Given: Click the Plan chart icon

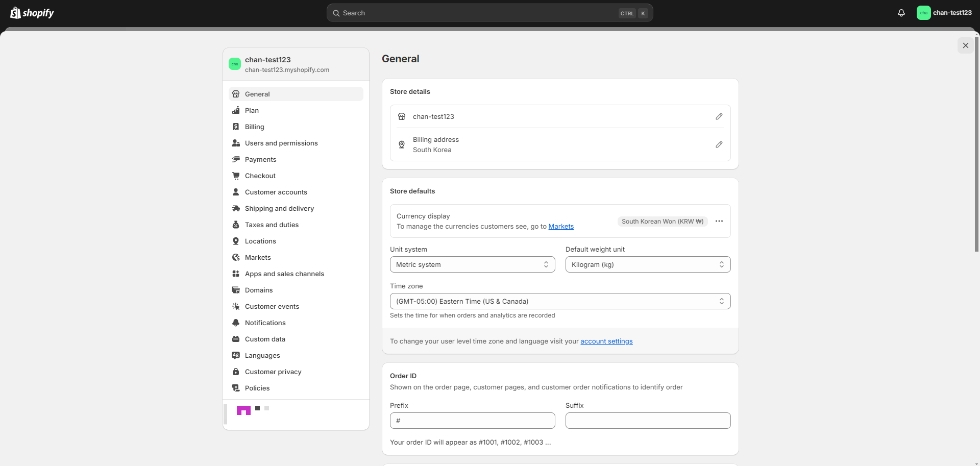Looking at the screenshot, I should click(x=236, y=110).
